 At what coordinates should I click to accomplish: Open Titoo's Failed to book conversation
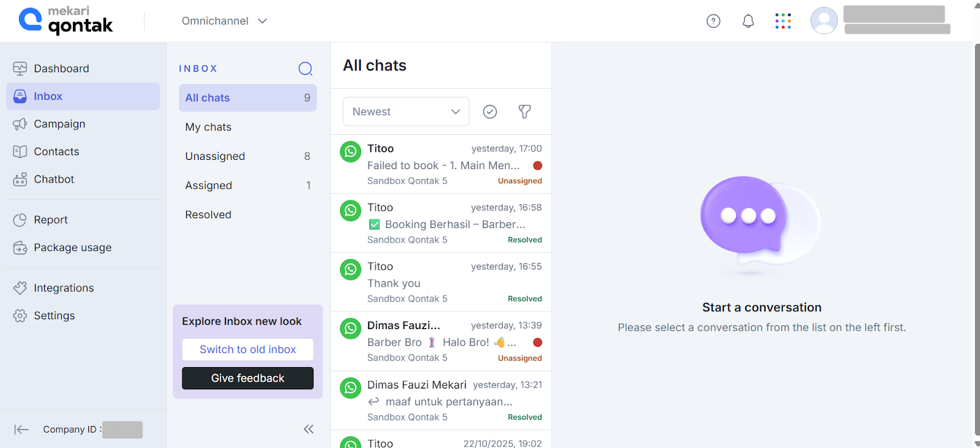point(441,164)
